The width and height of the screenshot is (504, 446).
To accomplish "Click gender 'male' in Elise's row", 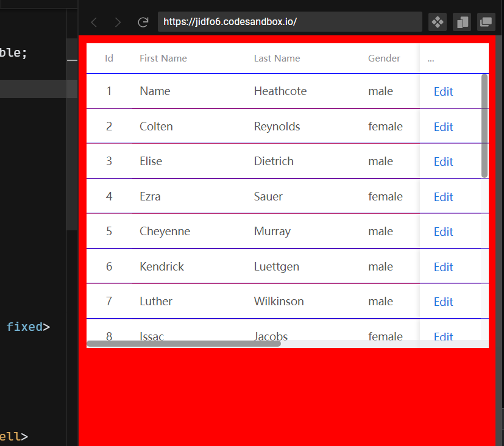I will click(x=380, y=161).
